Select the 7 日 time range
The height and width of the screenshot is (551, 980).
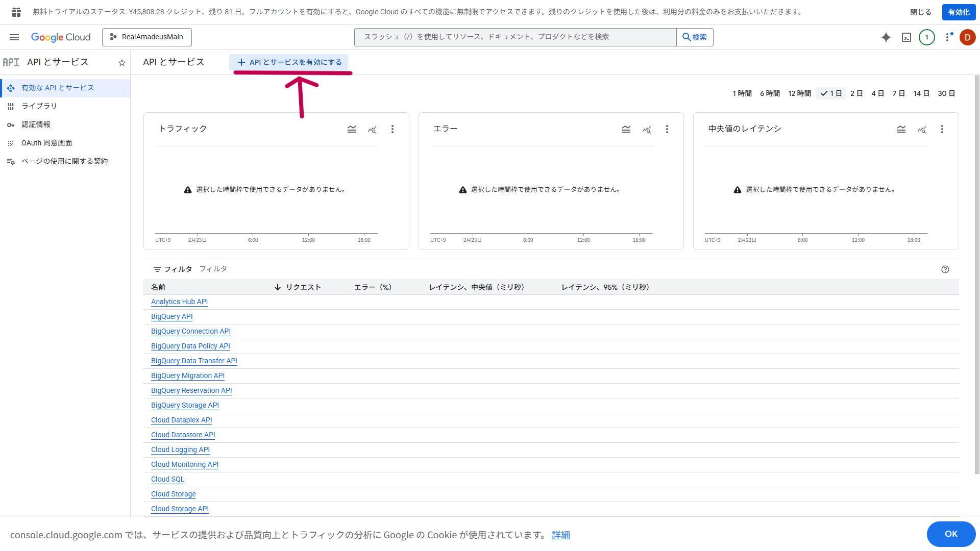point(898,93)
